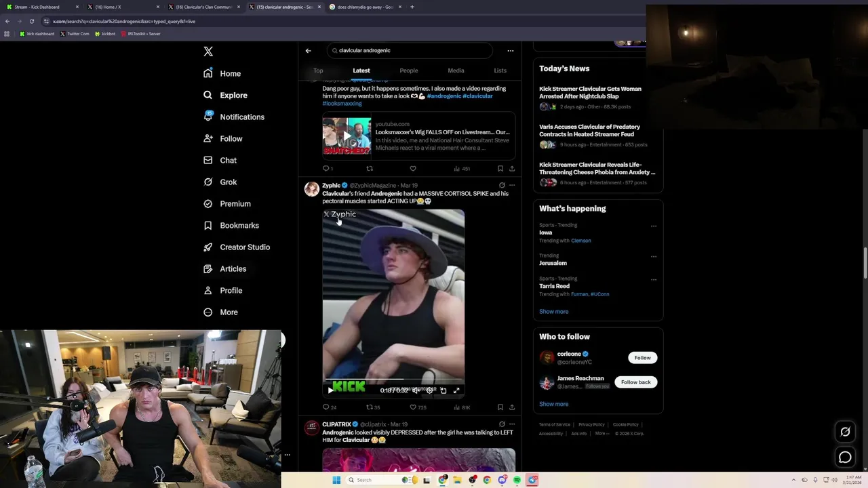
Task: Seek the Zyphic video progress bar
Action: pos(393,380)
